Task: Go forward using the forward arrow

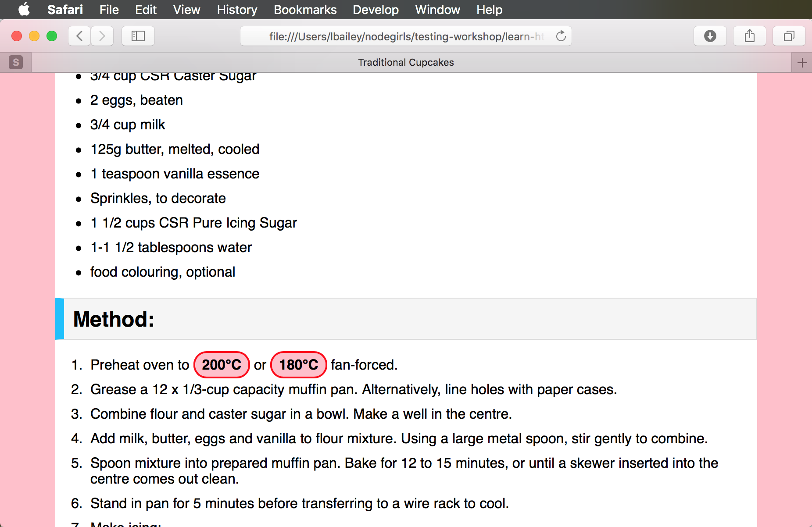Action: pos(102,36)
